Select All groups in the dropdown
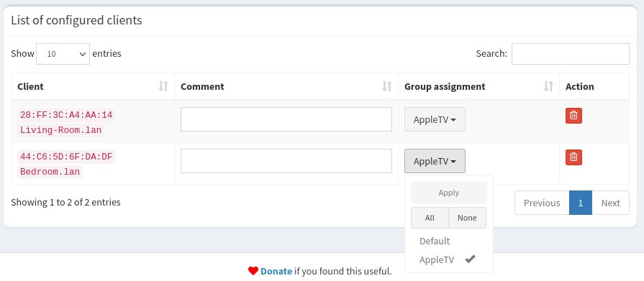The height and width of the screenshot is (281, 644). coord(430,218)
